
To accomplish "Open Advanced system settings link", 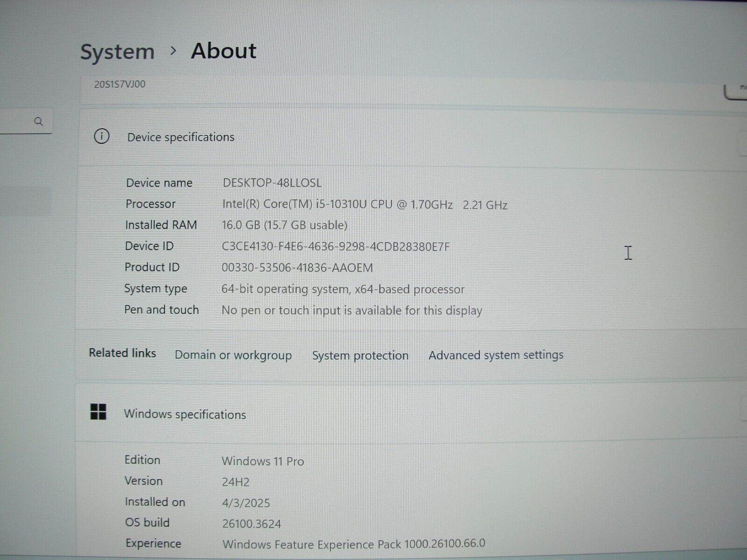I will tap(496, 355).
